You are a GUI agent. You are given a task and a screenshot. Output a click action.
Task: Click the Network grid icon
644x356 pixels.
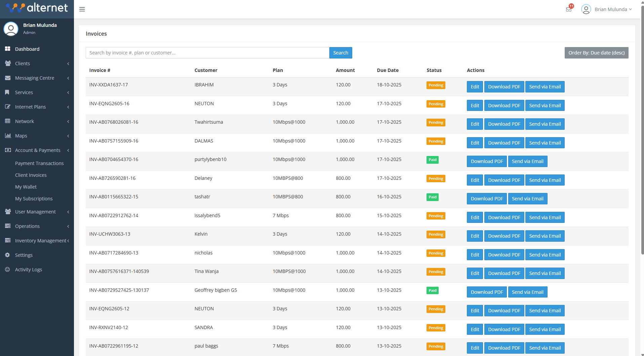[x=8, y=121]
